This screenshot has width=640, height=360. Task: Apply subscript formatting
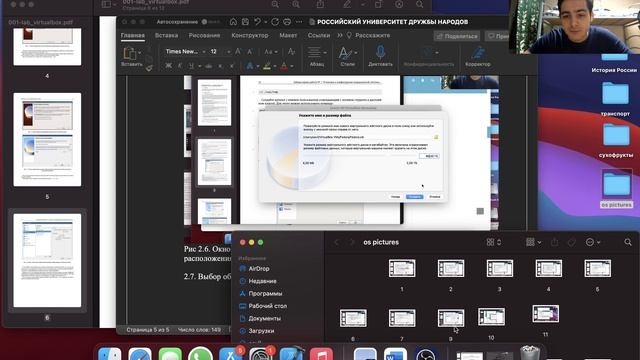(x=220, y=66)
